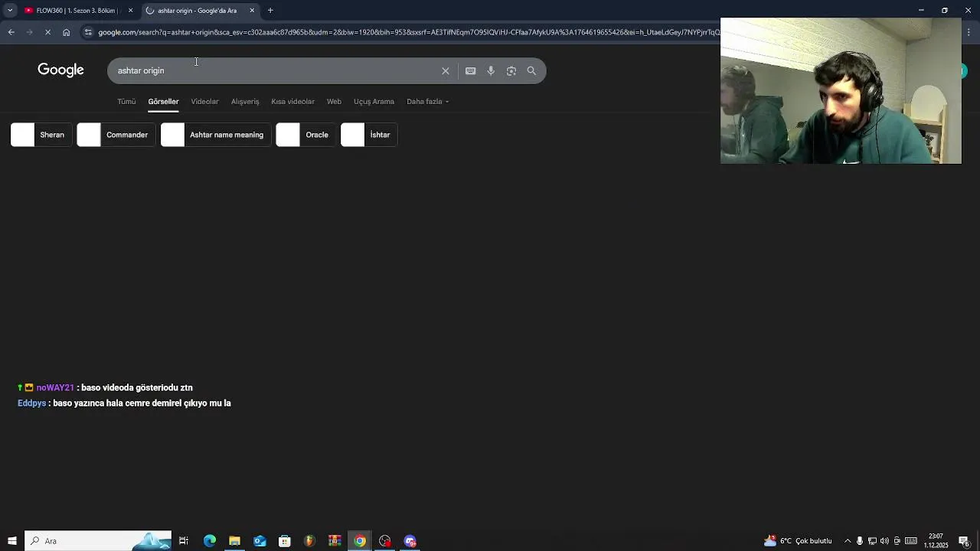This screenshot has width=980, height=551.
Task: Show hidden system tray icons
Action: tap(848, 541)
